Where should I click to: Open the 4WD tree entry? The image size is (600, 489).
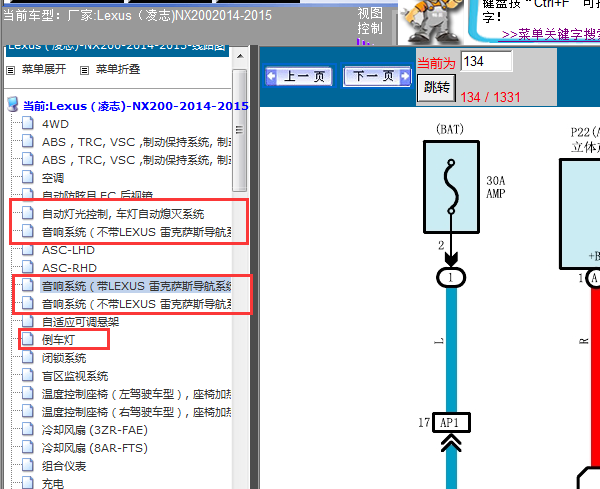click(x=55, y=124)
